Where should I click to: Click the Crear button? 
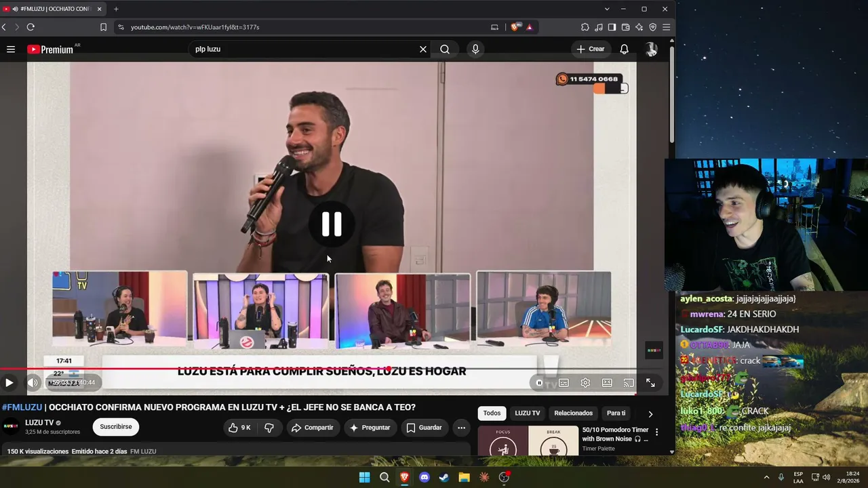point(590,49)
